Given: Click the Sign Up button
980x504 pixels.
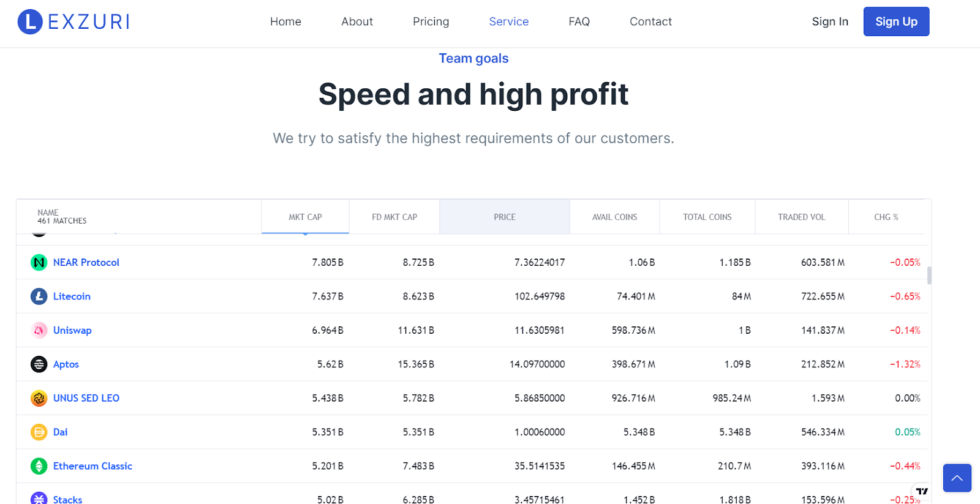Looking at the screenshot, I should pyautogui.click(x=896, y=21).
